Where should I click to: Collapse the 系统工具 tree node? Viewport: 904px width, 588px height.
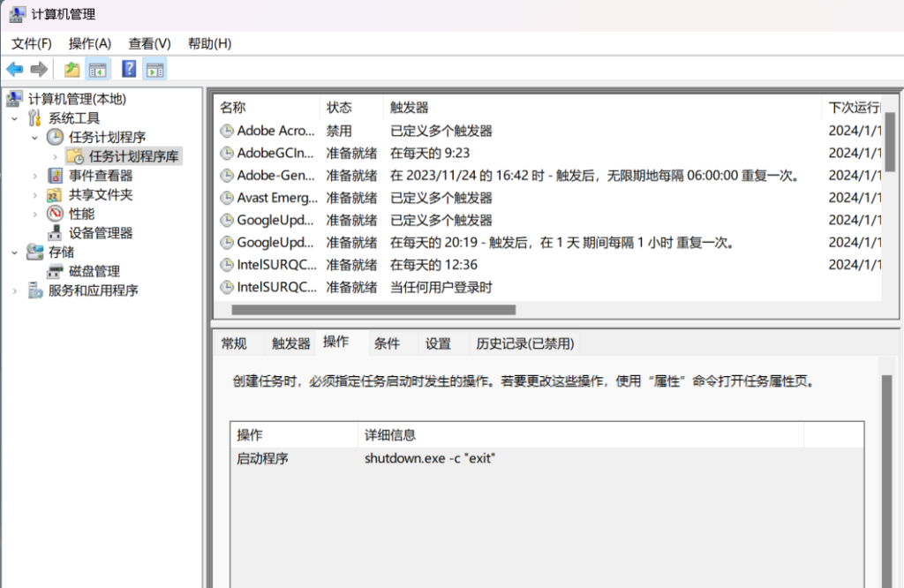(x=16, y=118)
